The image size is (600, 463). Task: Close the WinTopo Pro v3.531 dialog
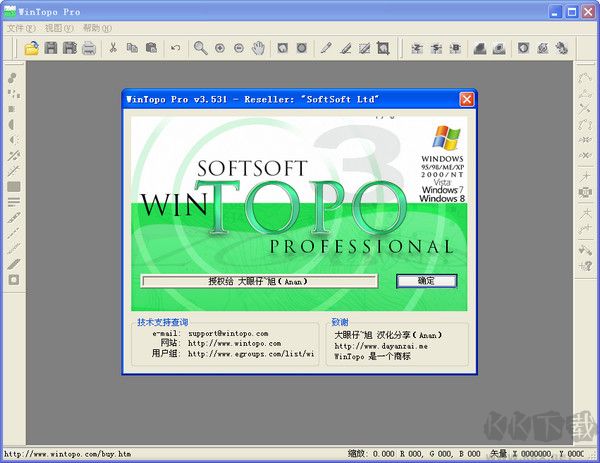467,99
